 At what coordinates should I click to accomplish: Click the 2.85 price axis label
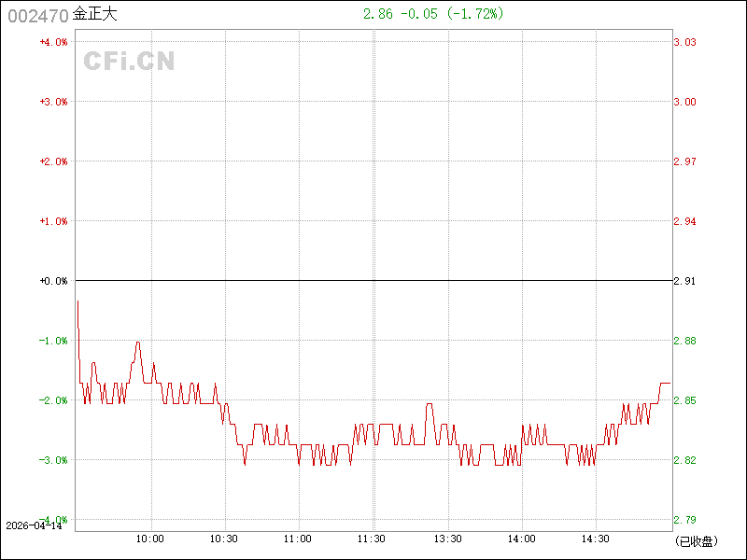(685, 400)
